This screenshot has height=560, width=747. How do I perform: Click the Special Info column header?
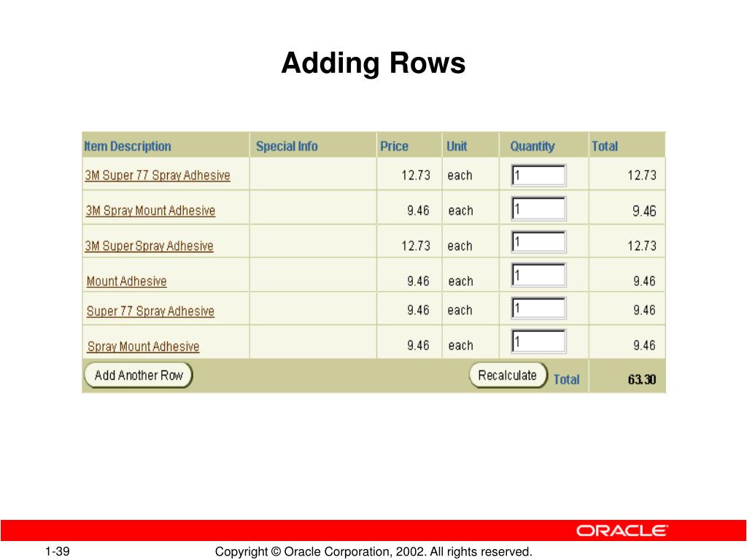[x=287, y=146]
